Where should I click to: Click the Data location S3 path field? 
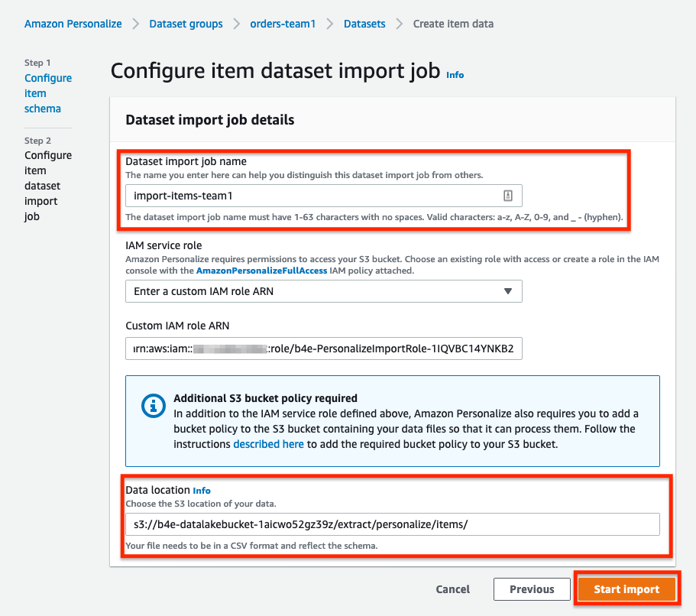coord(393,524)
